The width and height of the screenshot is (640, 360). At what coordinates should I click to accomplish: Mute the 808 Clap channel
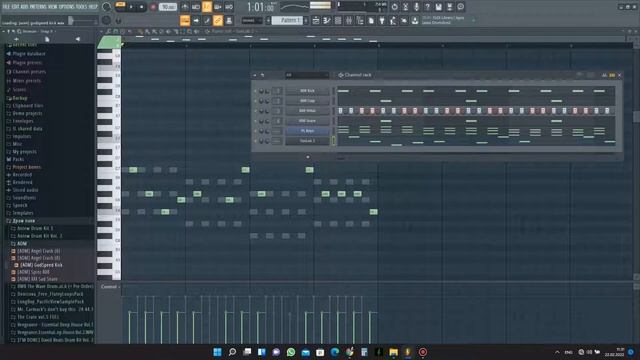(256, 101)
